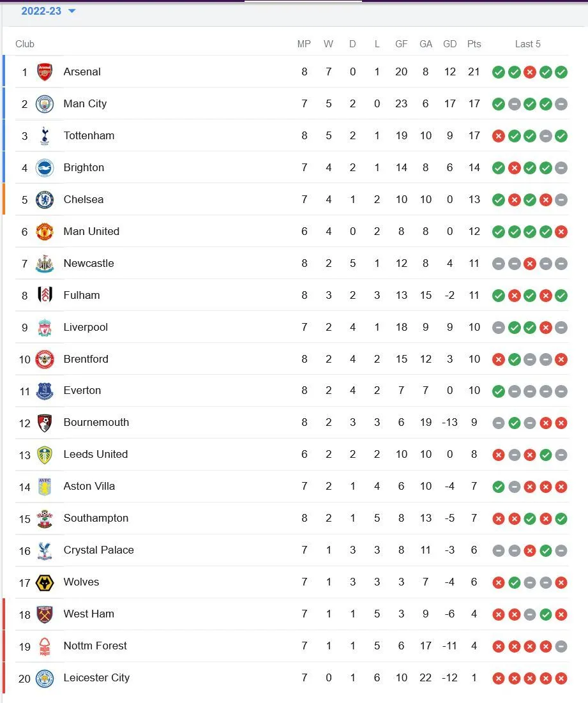Viewport: 588px width, 703px height.
Task: Click the GD column header
Action: point(450,44)
